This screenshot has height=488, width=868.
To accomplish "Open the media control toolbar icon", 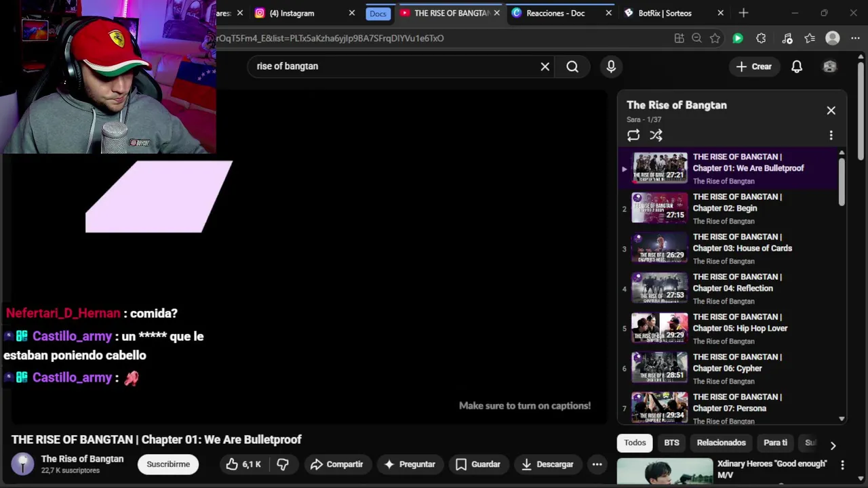I will click(787, 39).
